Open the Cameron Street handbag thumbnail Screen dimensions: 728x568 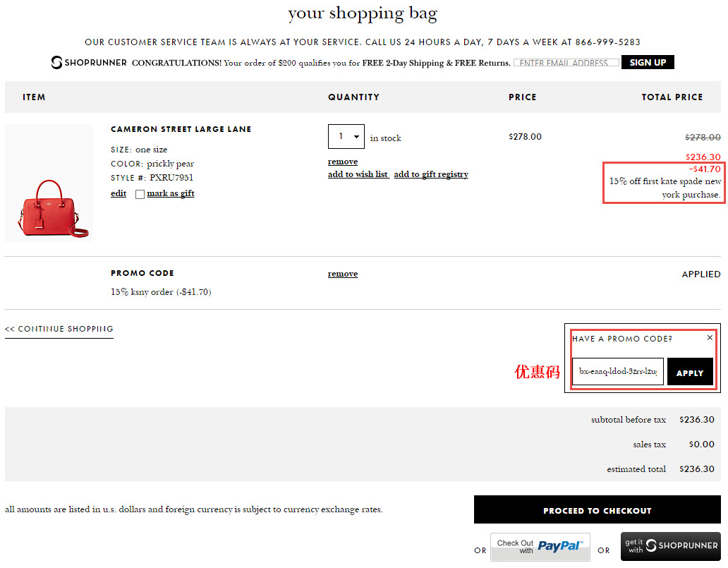tap(49, 183)
